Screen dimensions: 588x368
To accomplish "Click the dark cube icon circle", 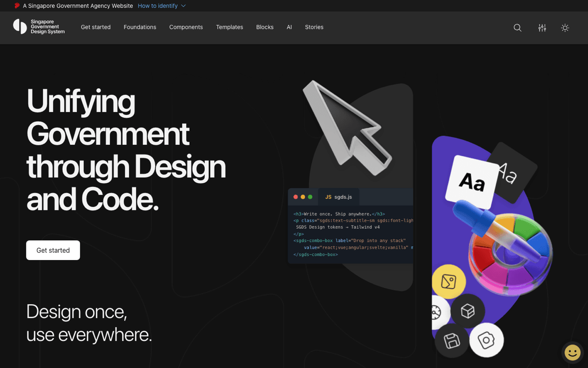I will [467, 311].
